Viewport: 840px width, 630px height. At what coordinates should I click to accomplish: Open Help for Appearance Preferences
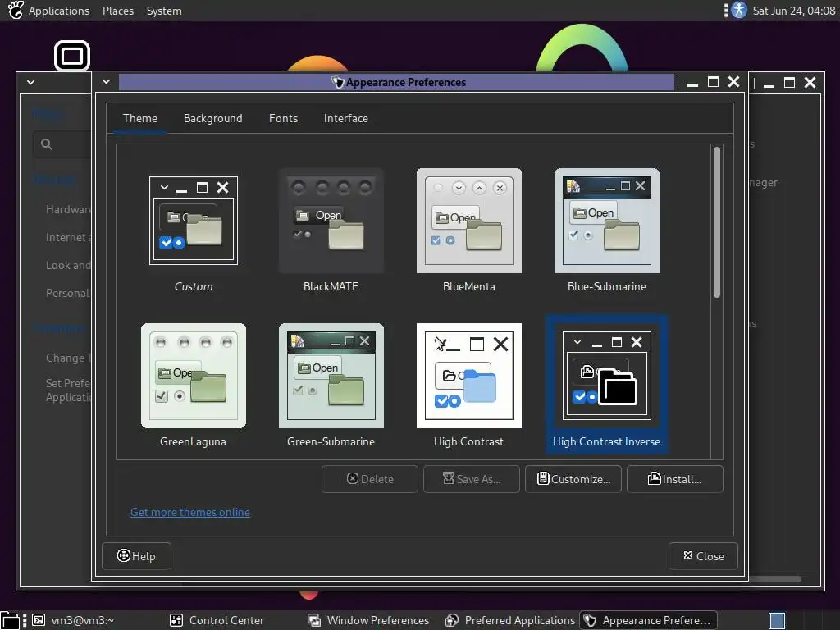pyautogui.click(x=137, y=556)
